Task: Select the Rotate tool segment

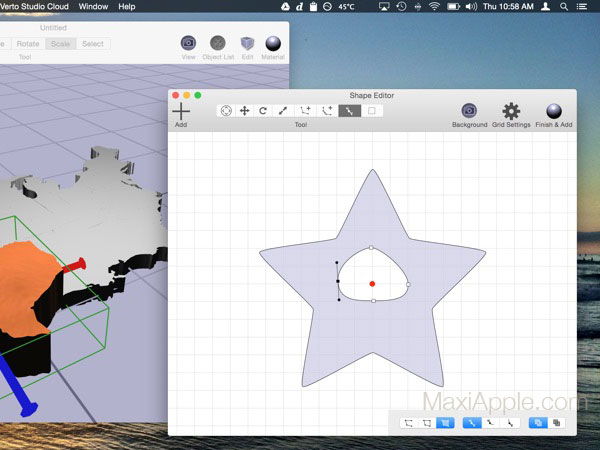Action: point(28,44)
